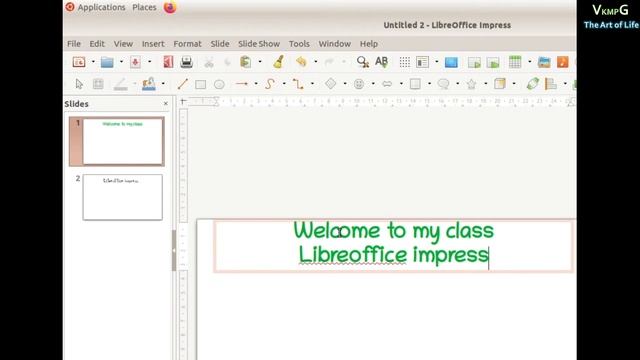Expand the Fill Color dropdown arrow

click(x=163, y=84)
